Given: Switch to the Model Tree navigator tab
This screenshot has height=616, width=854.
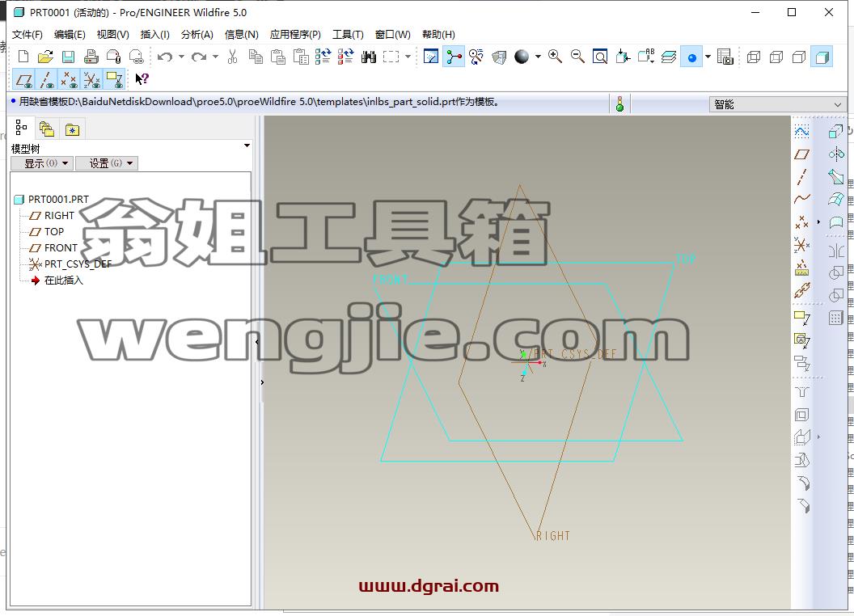Looking at the screenshot, I should click(x=21, y=128).
